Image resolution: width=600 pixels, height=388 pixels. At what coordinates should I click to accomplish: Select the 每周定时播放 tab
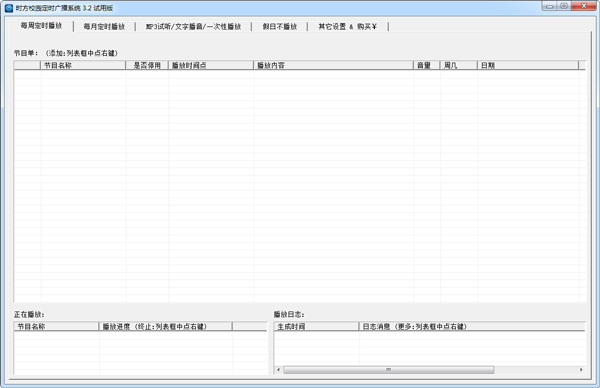(x=41, y=26)
